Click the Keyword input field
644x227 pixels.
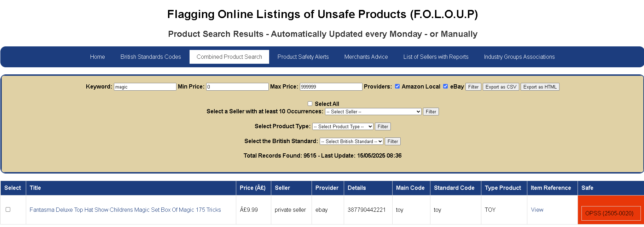click(x=145, y=87)
